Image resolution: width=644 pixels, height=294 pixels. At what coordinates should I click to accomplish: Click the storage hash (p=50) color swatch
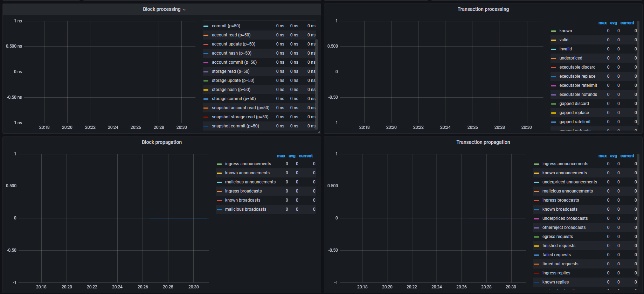[206, 90]
